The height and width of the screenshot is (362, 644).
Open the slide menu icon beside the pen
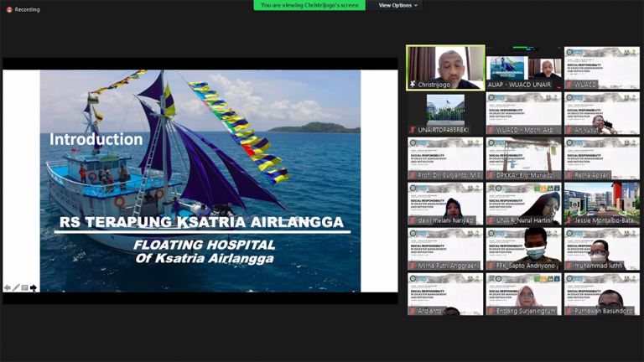(x=24, y=288)
